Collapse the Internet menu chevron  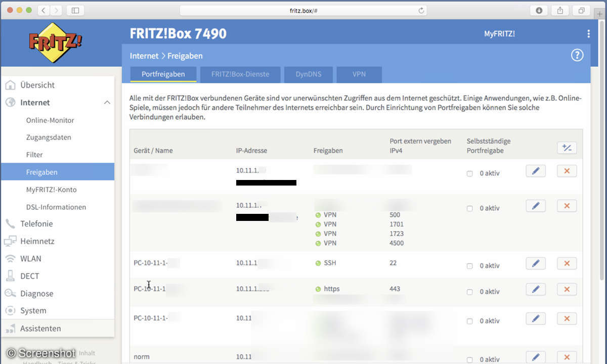point(107,102)
